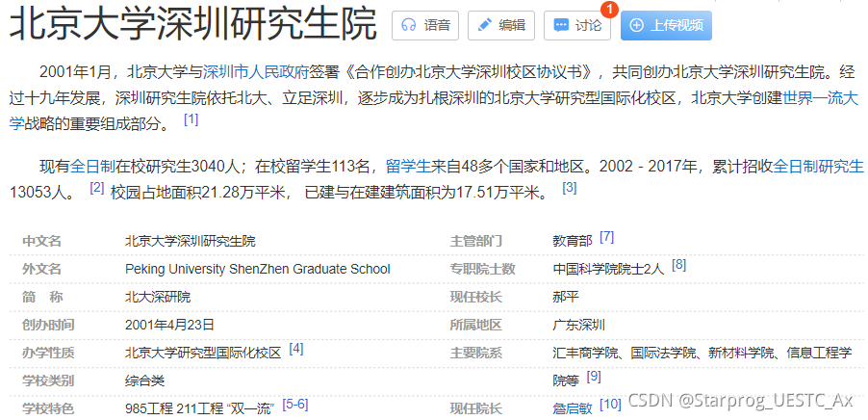Click the English name Peking University ShenZhen Graduate School
The image size is (868, 420).
[x=257, y=270]
